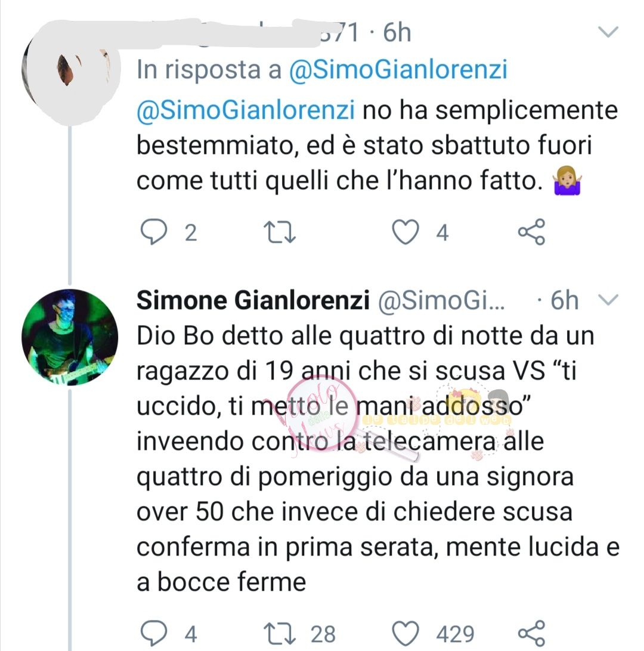This screenshot has height=651, width=644.
Task: Retweet the top tweet about 'bestemmiato'
Action: click(280, 232)
